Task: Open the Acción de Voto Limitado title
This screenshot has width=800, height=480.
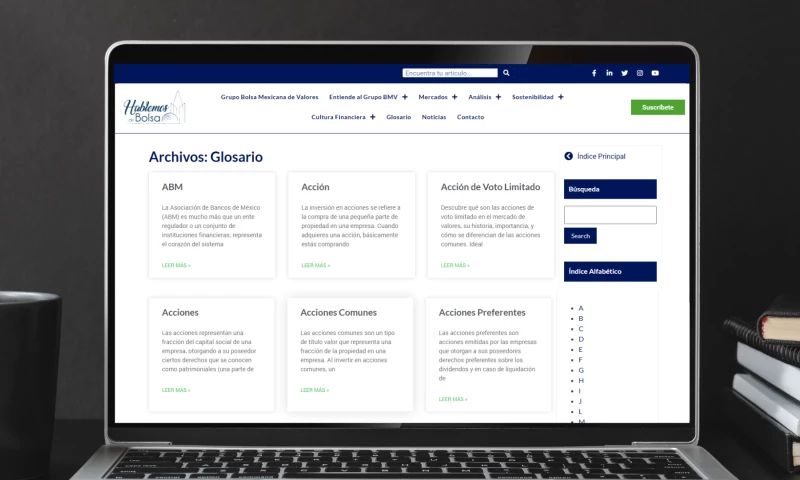Action: (x=490, y=187)
